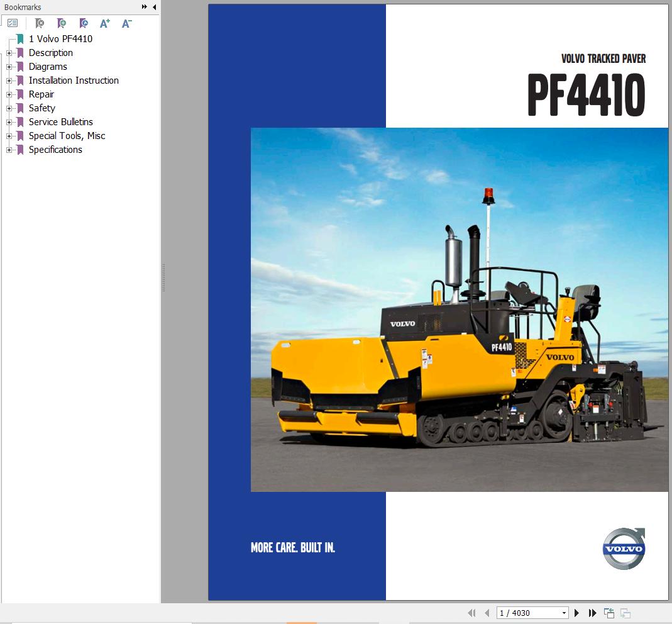Screen dimensions: 672x624
Task: Click the set bookmark destination icon
Action: (84, 23)
